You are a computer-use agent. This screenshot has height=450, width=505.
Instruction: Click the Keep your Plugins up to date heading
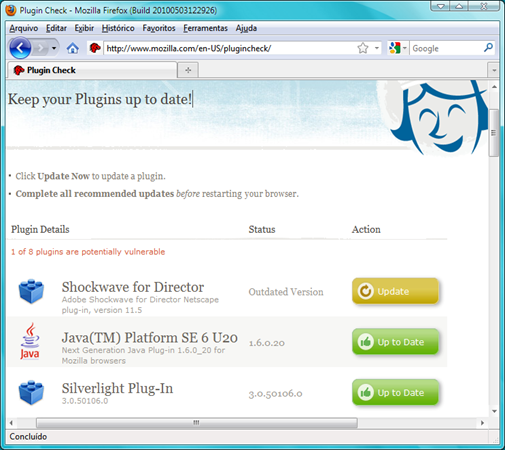point(100,99)
